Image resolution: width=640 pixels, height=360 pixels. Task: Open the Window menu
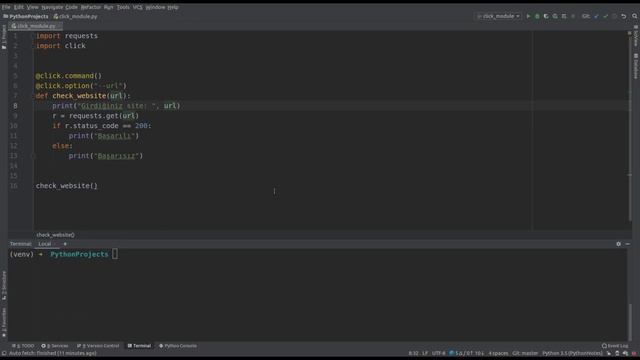click(155, 7)
